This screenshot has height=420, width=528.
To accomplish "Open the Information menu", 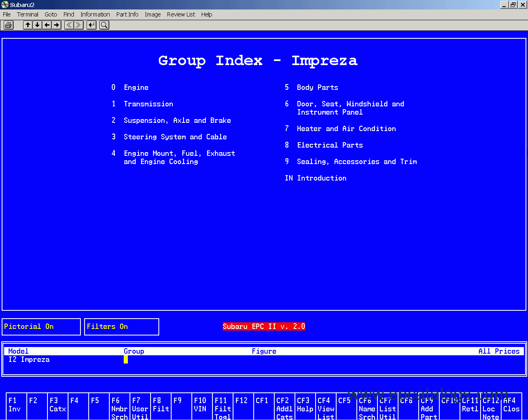I will pos(95,14).
